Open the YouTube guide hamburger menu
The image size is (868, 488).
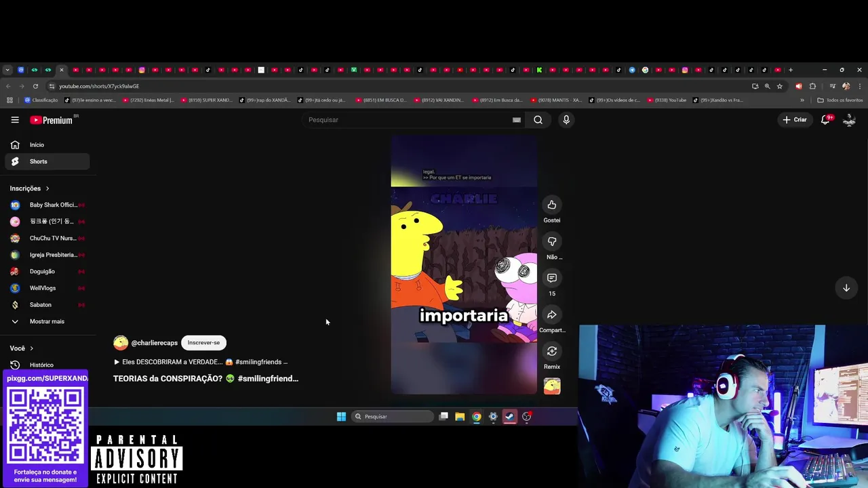click(15, 120)
